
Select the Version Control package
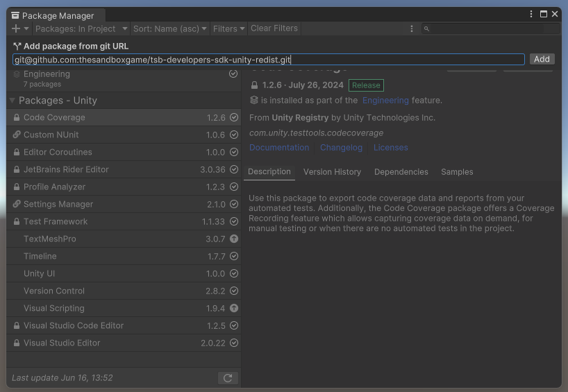[x=124, y=291]
